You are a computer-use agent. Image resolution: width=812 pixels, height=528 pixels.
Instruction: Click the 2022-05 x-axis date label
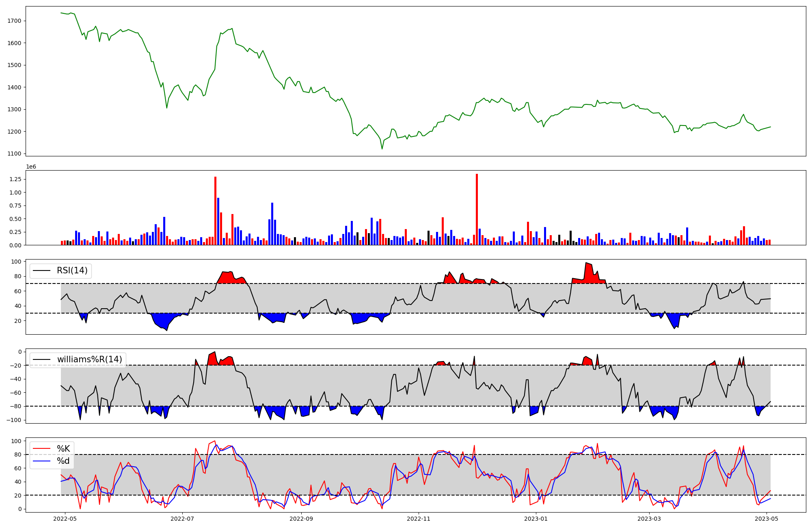(x=65, y=519)
